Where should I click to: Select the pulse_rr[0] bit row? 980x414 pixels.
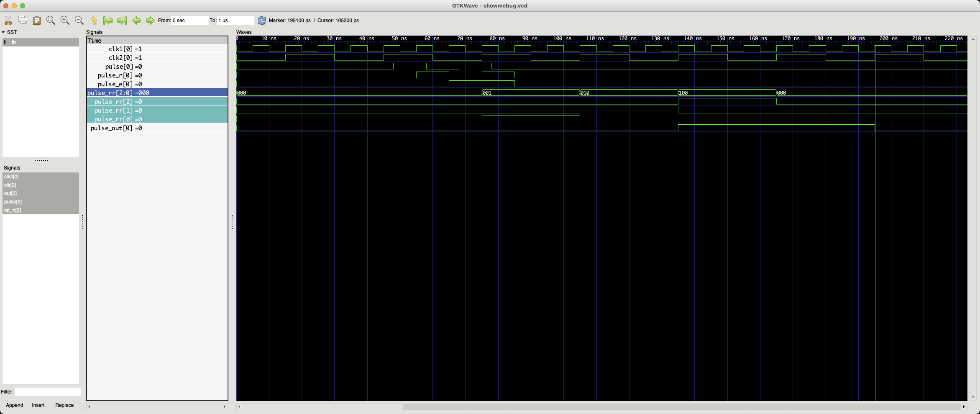click(157, 119)
